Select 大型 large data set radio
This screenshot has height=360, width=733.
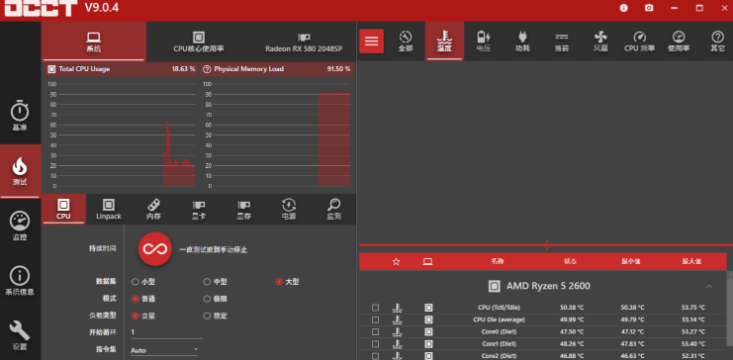(279, 282)
